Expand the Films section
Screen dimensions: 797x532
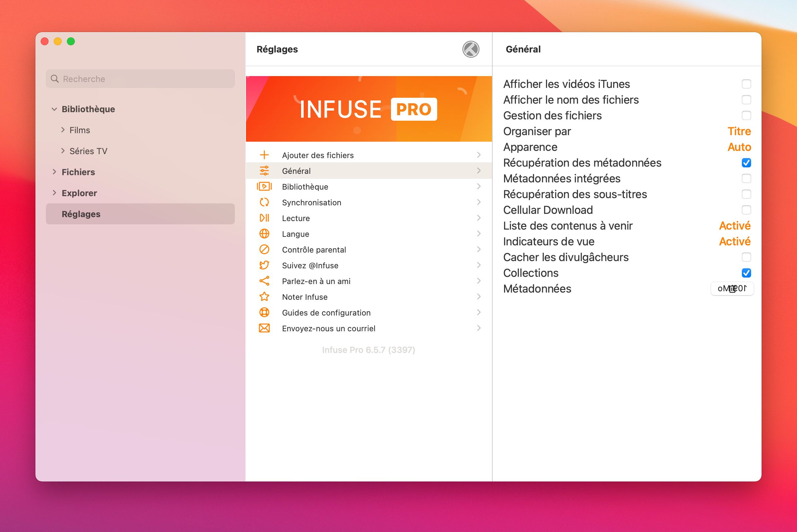pyautogui.click(x=63, y=130)
